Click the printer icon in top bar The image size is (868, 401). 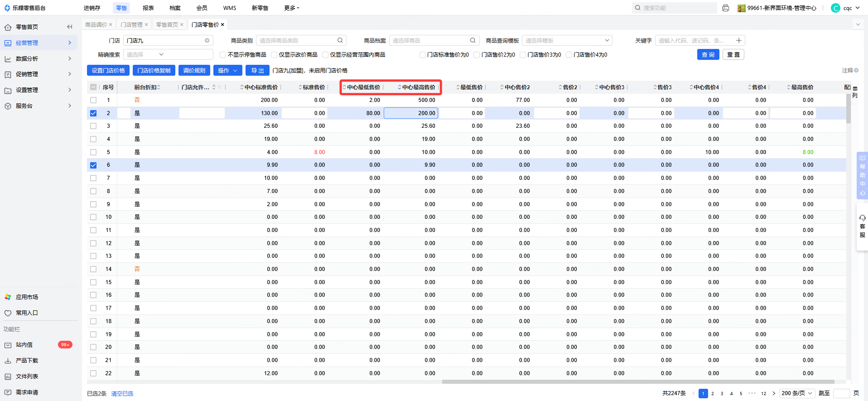[x=725, y=8]
